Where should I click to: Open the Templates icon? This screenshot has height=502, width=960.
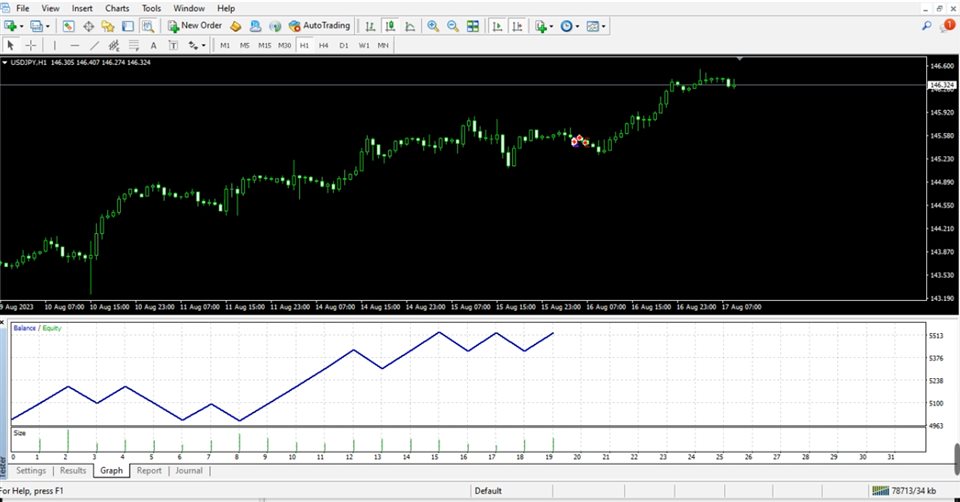pyautogui.click(x=593, y=26)
